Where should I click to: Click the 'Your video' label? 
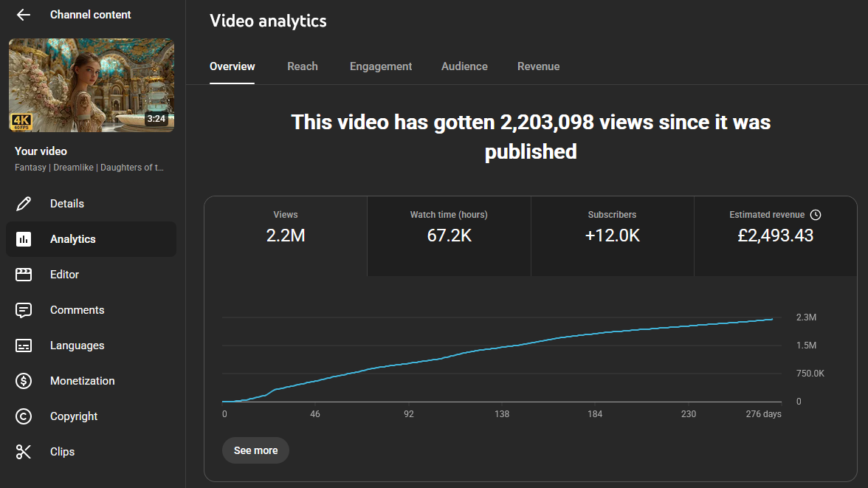pyautogui.click(x=41, y=151)
